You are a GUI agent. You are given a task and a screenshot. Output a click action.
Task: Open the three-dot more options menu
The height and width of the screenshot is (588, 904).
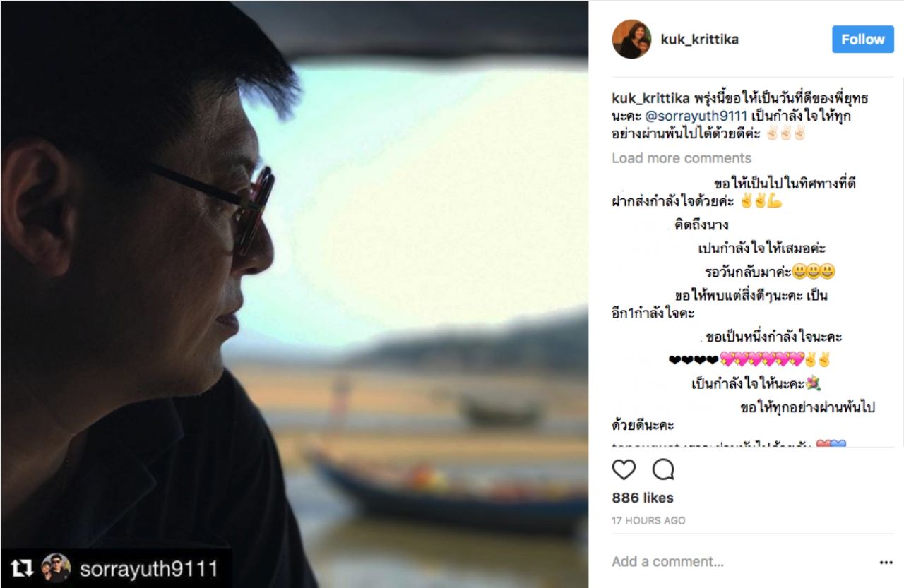(886, 563)
